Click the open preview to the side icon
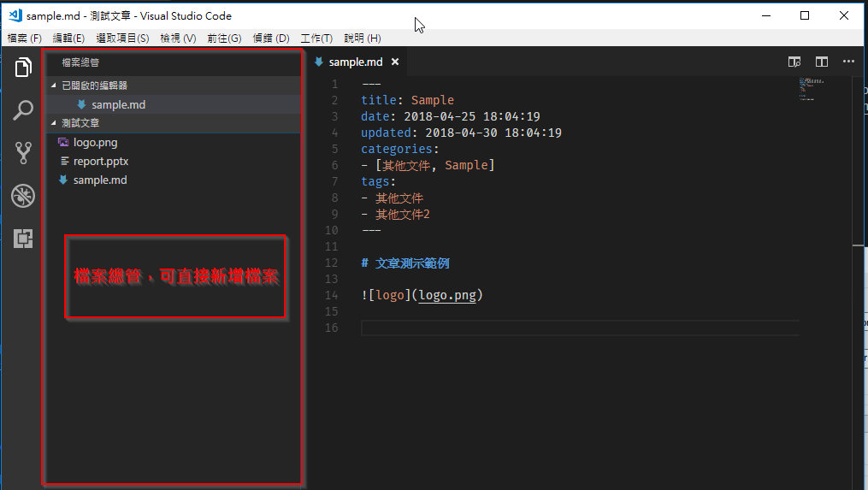The height and width of the screenshot is (490, 868). coord(794,62)
